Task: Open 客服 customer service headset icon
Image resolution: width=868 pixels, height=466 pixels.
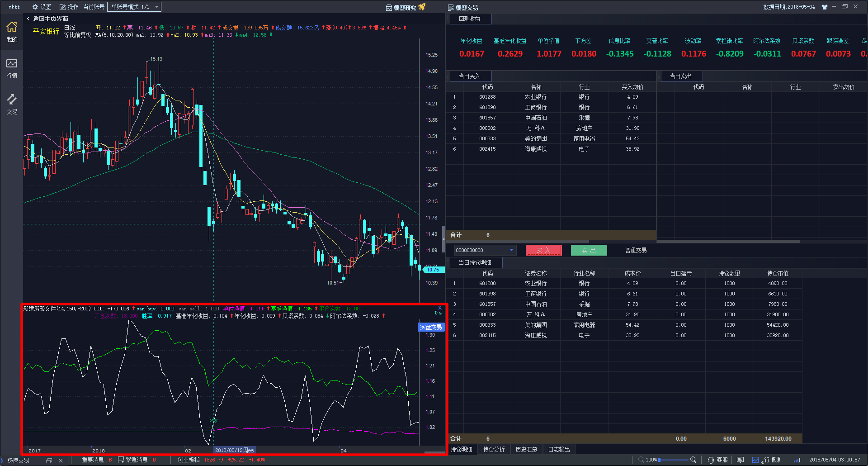Action: tap(711, 460)
